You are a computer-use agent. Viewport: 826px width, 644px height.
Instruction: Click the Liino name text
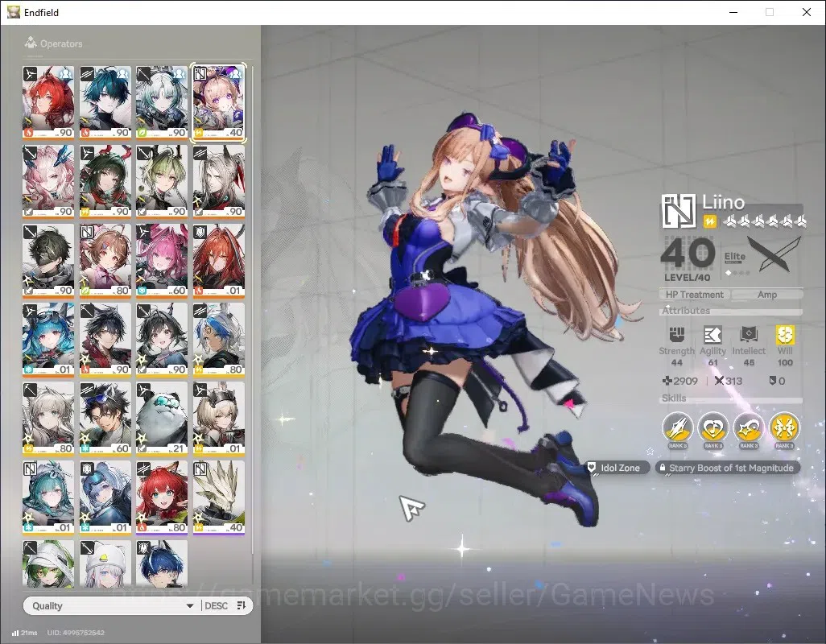(723, 202)
